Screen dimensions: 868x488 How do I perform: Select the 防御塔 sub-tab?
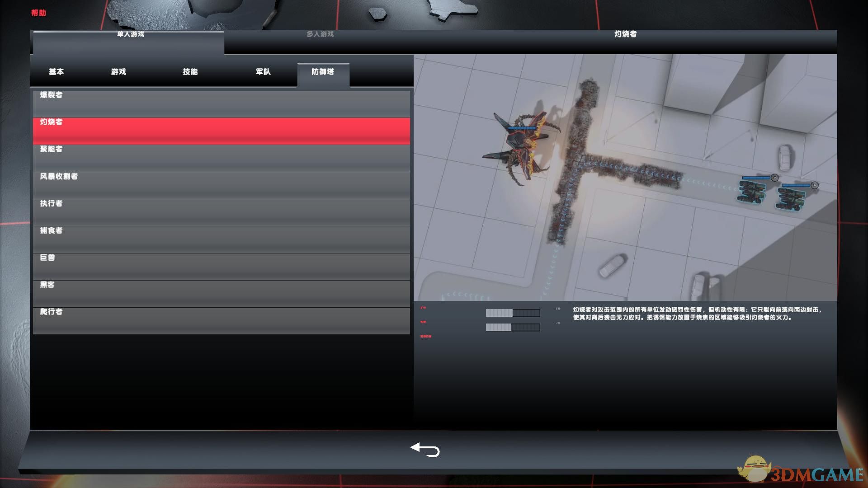[x=323, y=72]
